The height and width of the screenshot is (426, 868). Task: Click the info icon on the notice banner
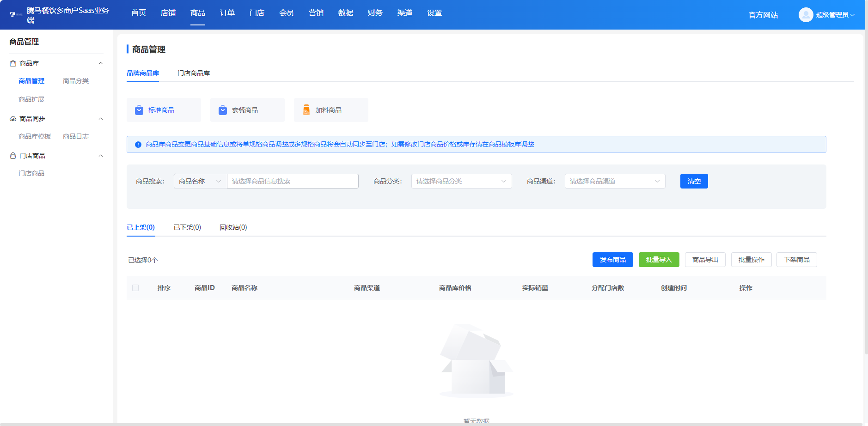(x=137, y=144)
